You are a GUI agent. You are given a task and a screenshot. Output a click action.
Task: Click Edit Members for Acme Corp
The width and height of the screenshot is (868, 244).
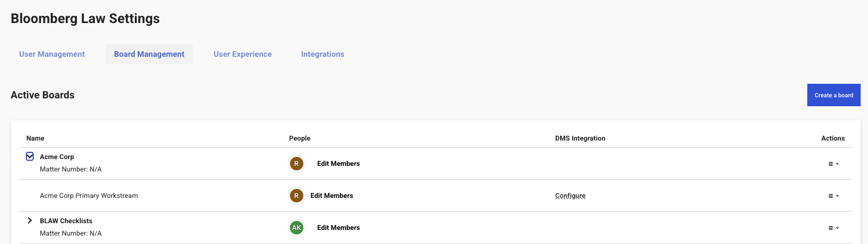click(x=338, y=164)
